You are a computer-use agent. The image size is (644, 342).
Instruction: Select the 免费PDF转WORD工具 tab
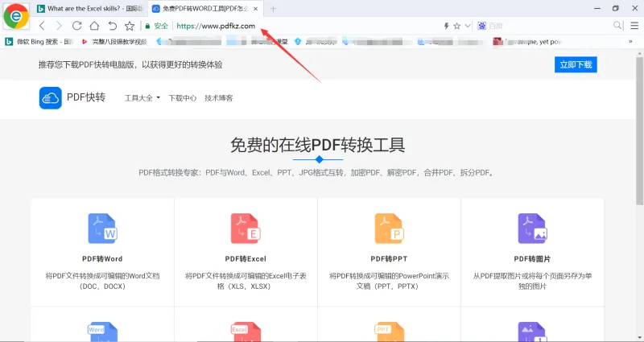click(205, 9)
